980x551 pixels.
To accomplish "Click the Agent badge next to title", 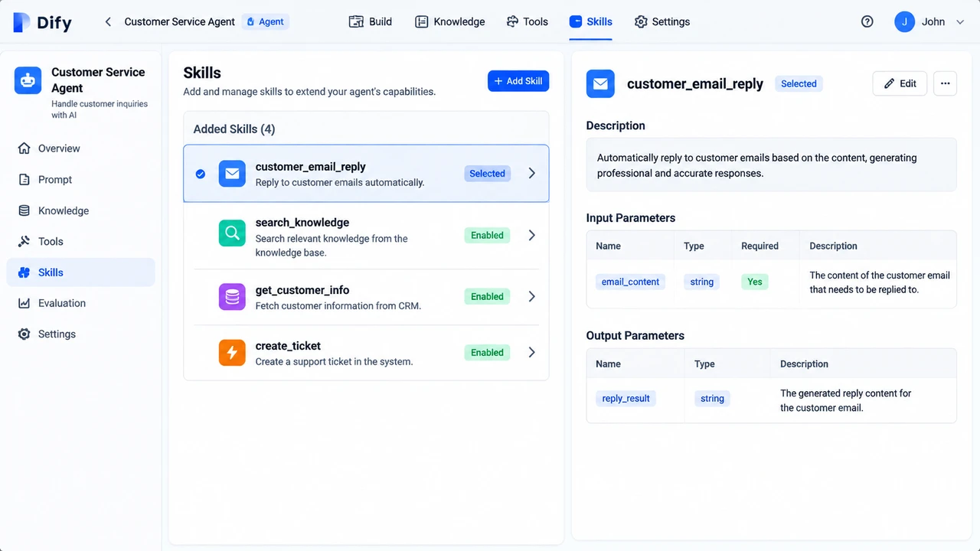I will (x=265, y=21).
